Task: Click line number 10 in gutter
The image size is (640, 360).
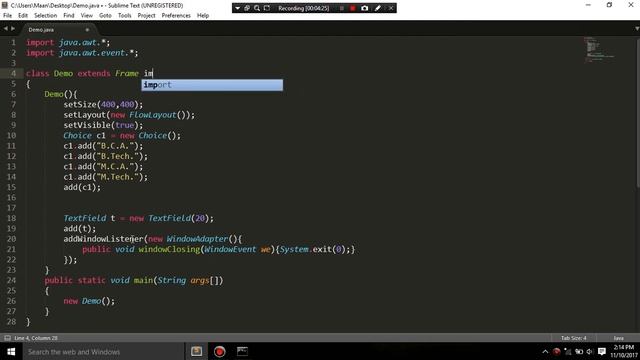Action: pos(11,136)
